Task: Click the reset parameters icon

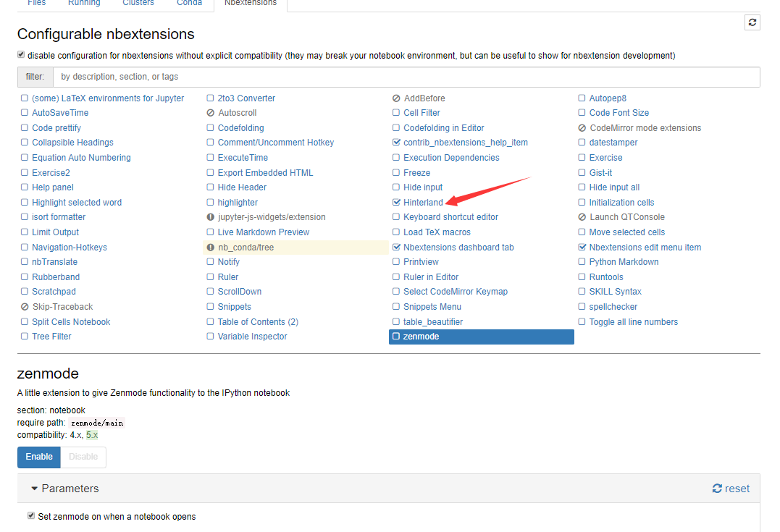Action: pos(717,489)
